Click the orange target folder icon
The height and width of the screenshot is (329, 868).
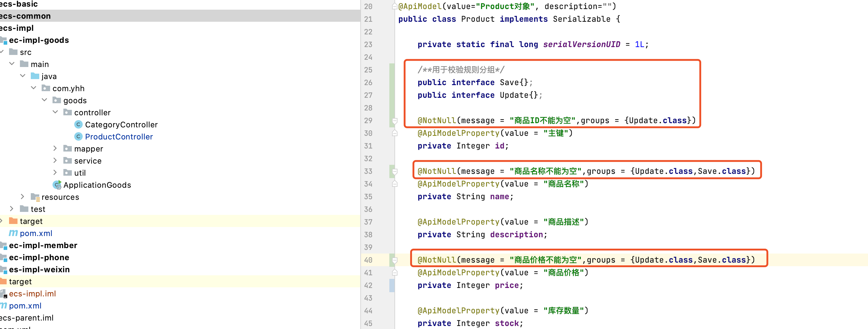point(13,221)
